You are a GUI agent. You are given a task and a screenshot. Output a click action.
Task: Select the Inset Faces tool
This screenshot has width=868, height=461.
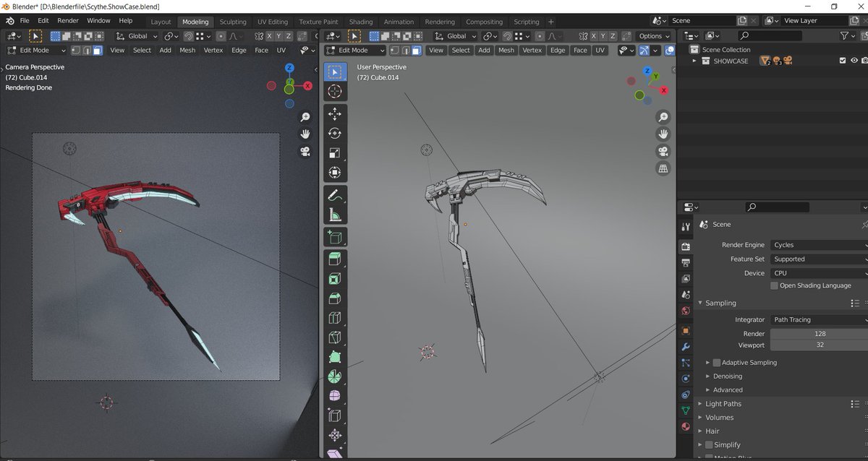tap(335, 279)
